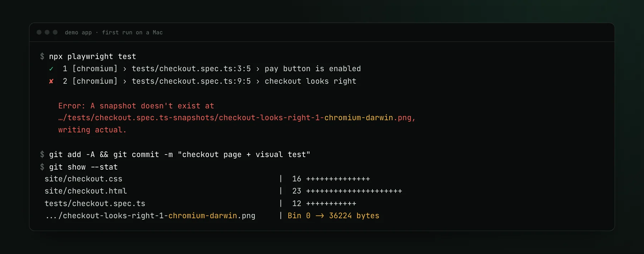The width and height of the screenshot is (644, 254).
Task: Click 'Bin 0 → 36224 bytes' value
Action: (333, 216)
